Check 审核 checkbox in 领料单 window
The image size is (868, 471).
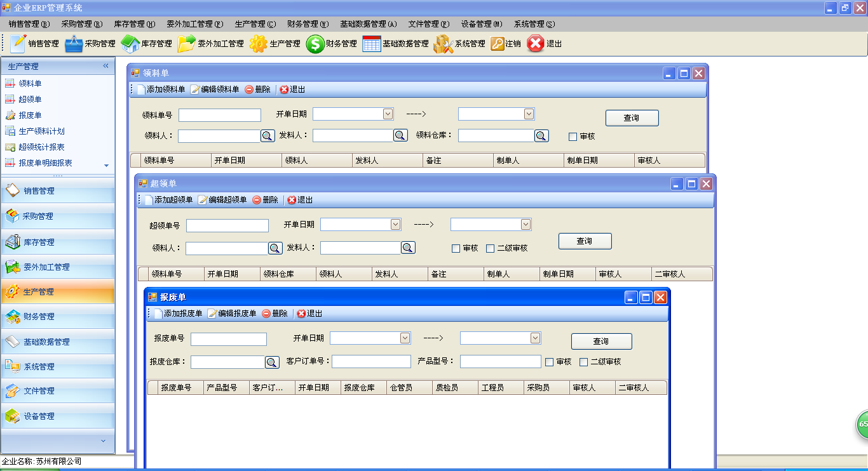pos(573,136)
